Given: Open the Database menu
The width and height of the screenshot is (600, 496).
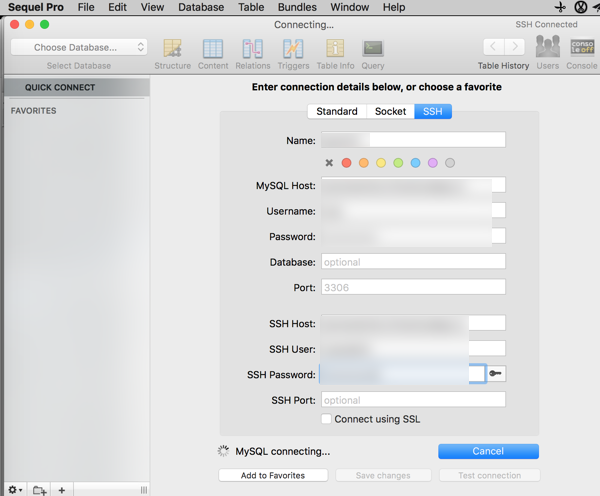Looking at the screenshot, I should tap(201, 7).
